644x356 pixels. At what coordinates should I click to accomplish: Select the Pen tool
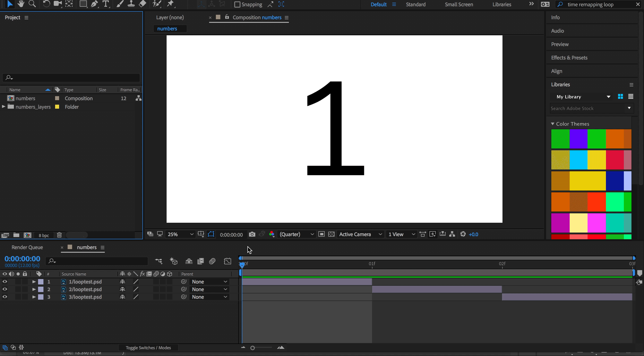(x=94, y=4)
